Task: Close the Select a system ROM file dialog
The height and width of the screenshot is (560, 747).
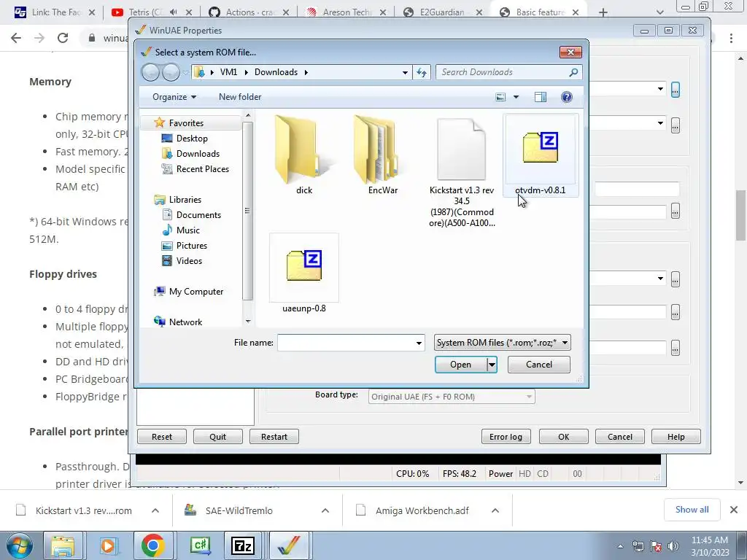Action: (570, 52)
